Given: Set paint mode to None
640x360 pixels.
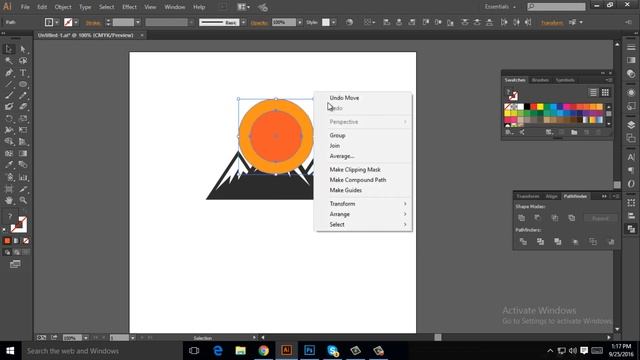Looking at the screenshot, I should [26, 241].
